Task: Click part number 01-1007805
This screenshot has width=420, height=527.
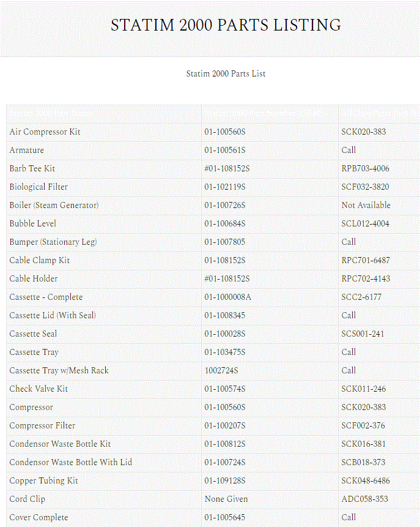Action: pos(224,242)
